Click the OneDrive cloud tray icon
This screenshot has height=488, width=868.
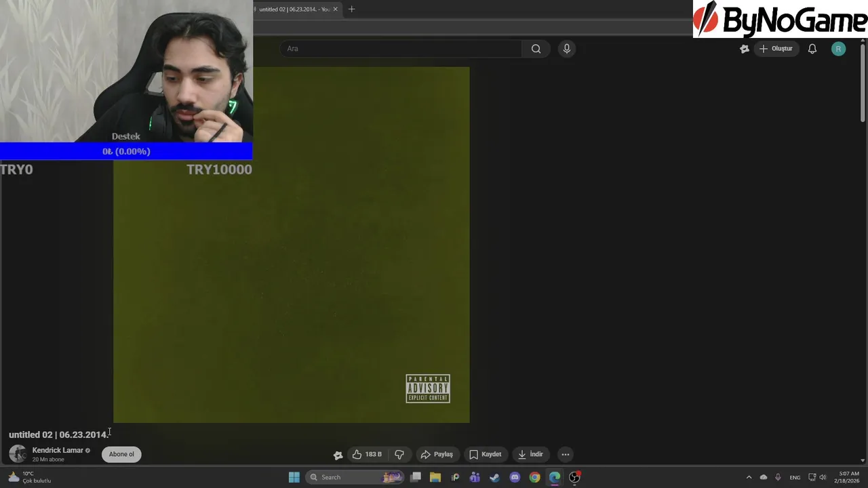tap(764, 477)
